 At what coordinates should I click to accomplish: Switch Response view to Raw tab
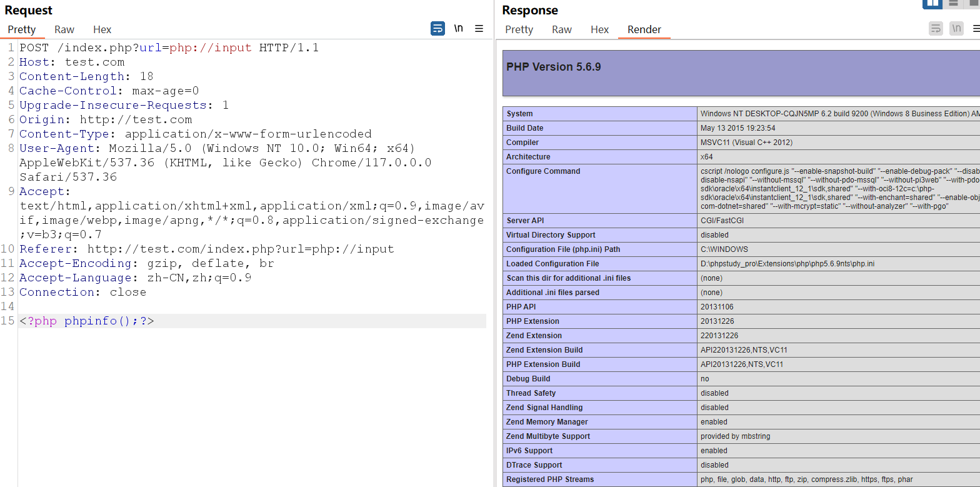562,29
